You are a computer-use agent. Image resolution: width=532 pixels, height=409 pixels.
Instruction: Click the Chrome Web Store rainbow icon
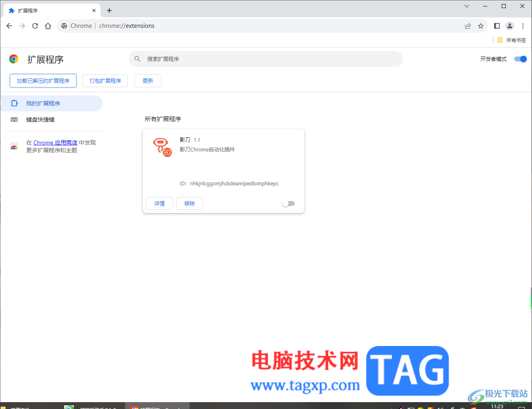pos(14,146)
